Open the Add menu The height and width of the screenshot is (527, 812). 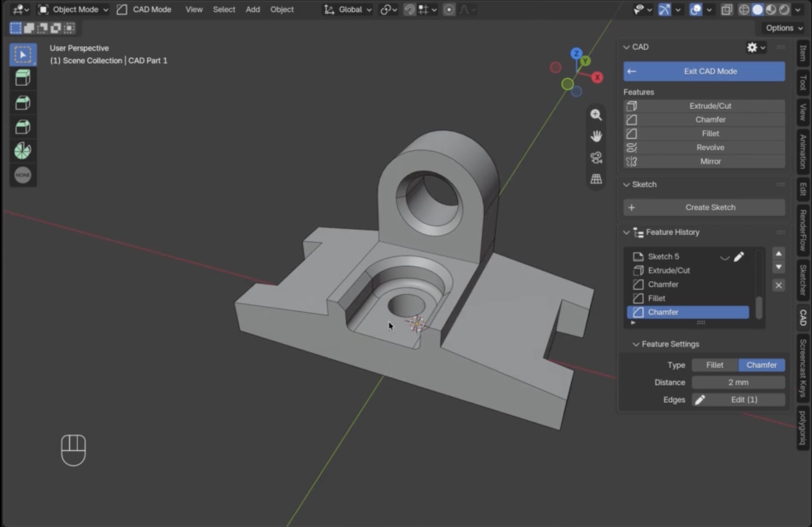click(253, 10)
